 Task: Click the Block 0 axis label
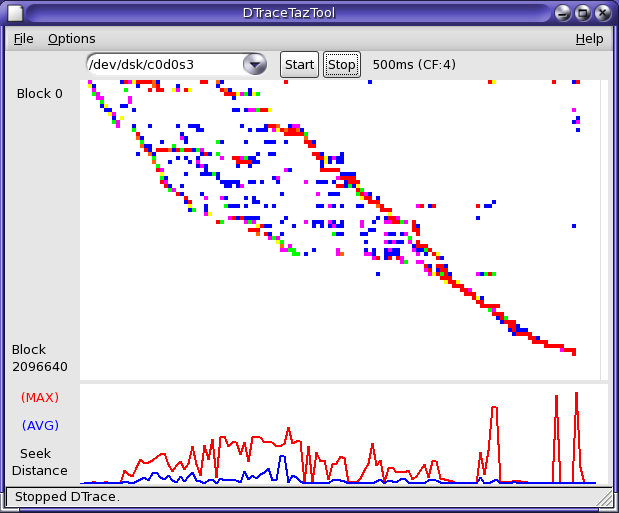[x=40, y=94]
